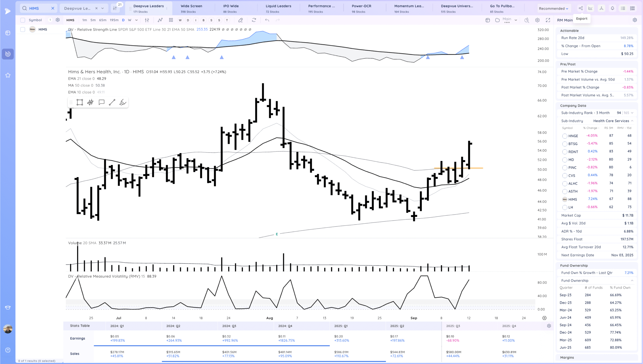Check the HIMS row checkbox

[x=23, y=29]
